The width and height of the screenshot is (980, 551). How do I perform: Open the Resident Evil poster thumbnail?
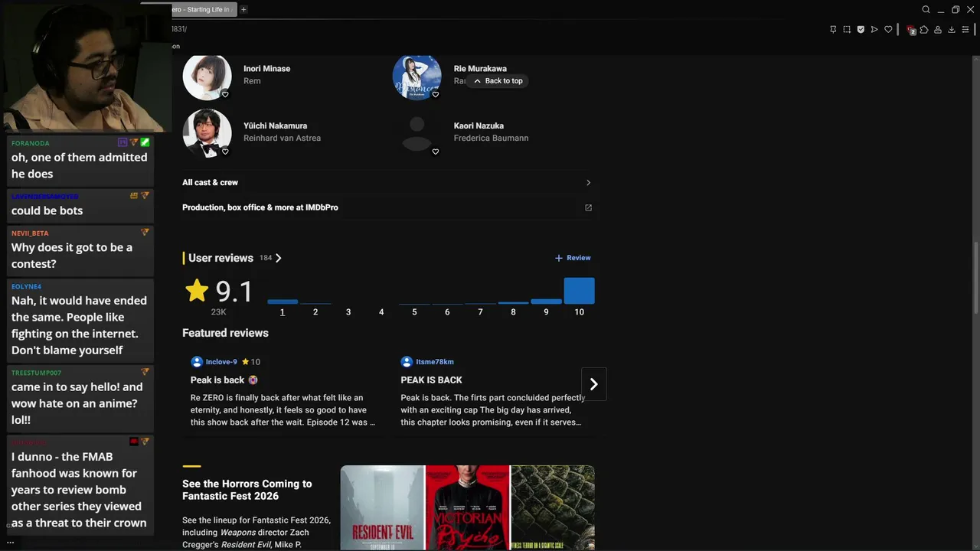[x=383, y=507]
